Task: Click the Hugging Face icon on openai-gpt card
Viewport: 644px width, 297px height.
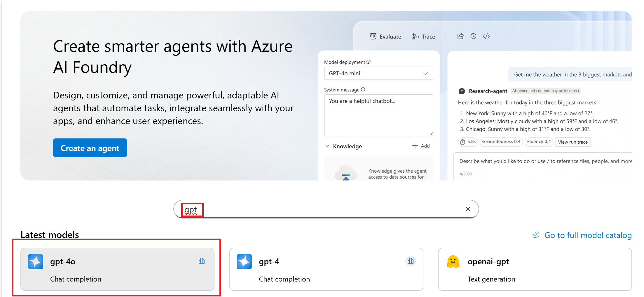Action: click(453, 261)
